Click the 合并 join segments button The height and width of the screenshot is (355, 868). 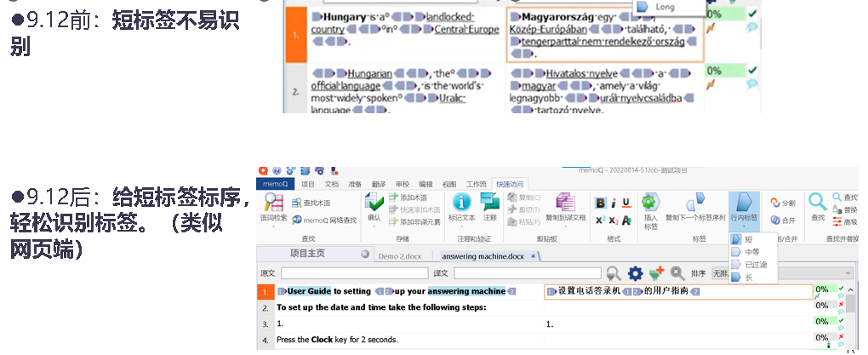(782, 220)
